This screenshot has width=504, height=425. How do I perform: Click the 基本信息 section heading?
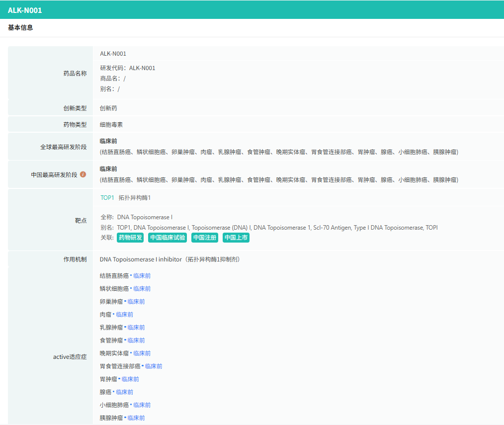tap(20, 28)
